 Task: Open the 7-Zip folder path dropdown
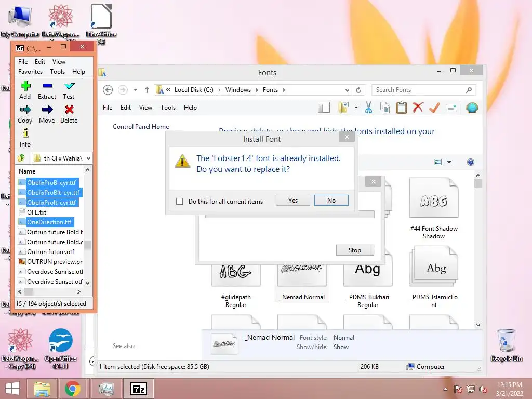click(88, 158)
